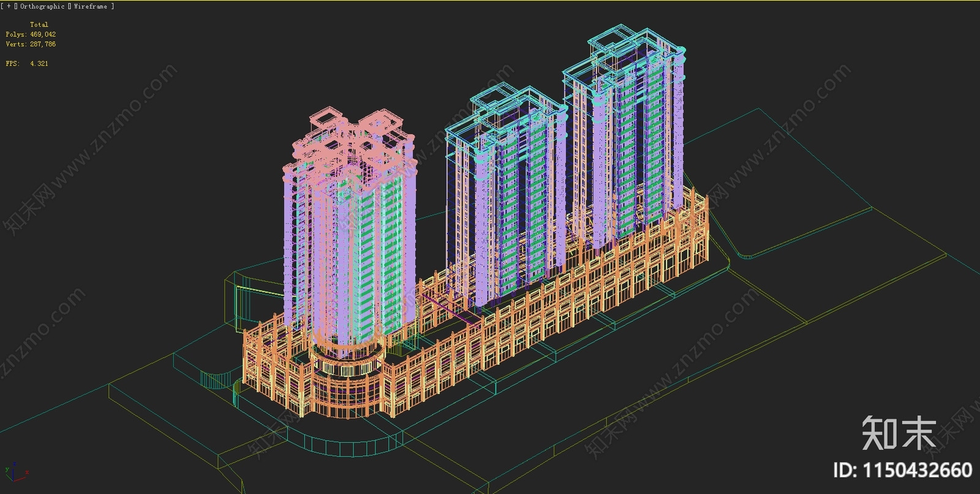Open the Orthographic view label menu
This screenshot has height=494, width=980.
tap(42, 6)
